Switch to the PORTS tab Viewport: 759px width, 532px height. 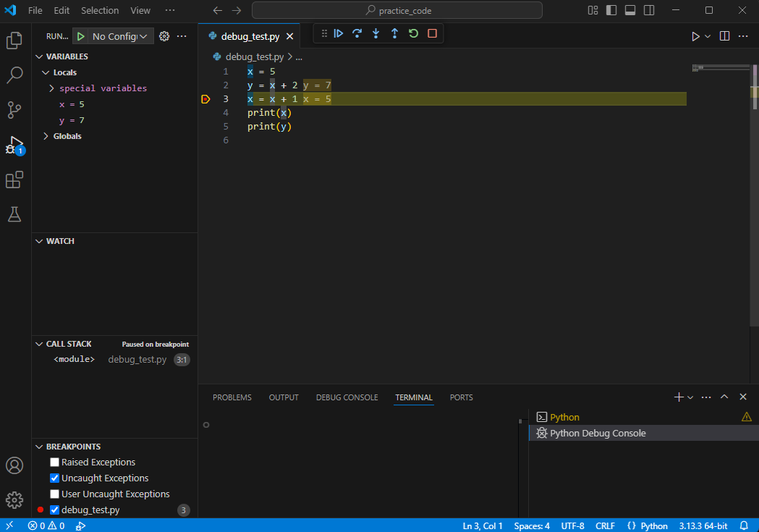click(x=462, y=397)
